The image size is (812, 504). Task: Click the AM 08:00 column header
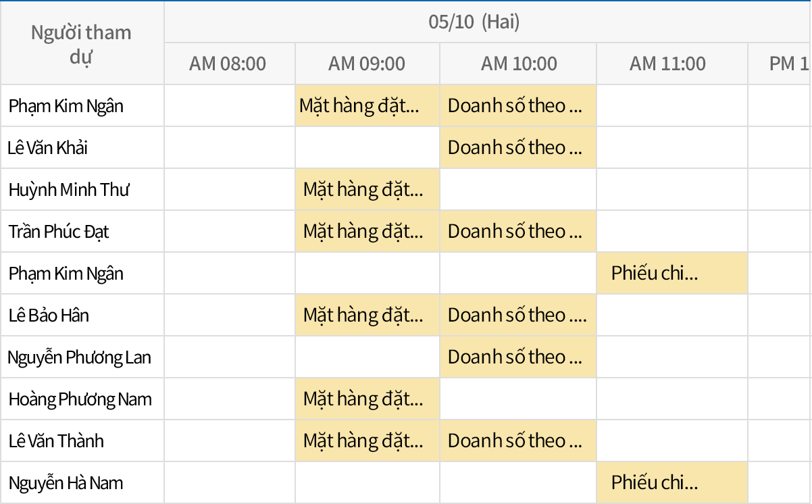[228, 64]
